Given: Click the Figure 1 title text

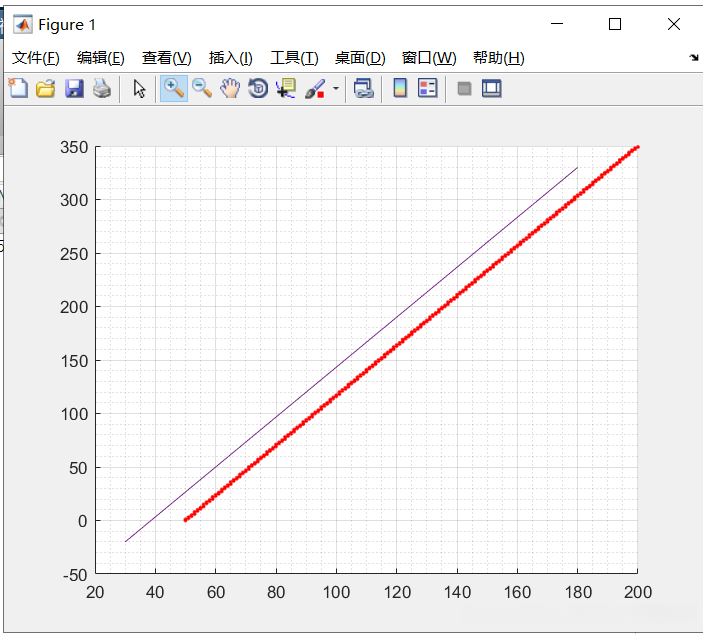Looking at the screenshot, I should click(x=67, y=25).
